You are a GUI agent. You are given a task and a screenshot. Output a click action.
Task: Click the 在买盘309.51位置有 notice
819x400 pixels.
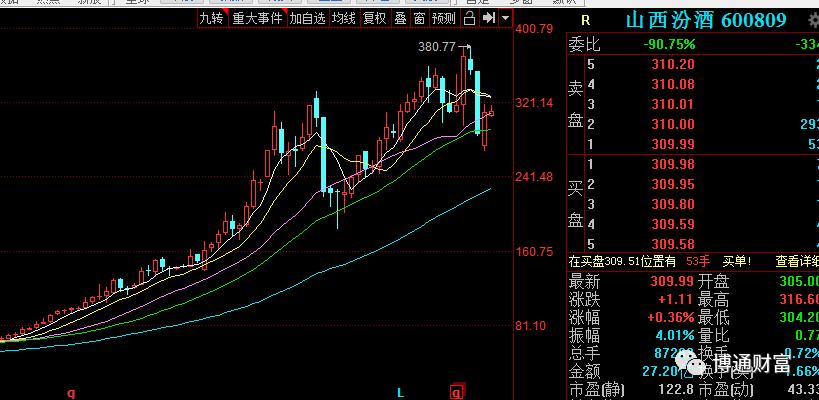coord(622,261)
